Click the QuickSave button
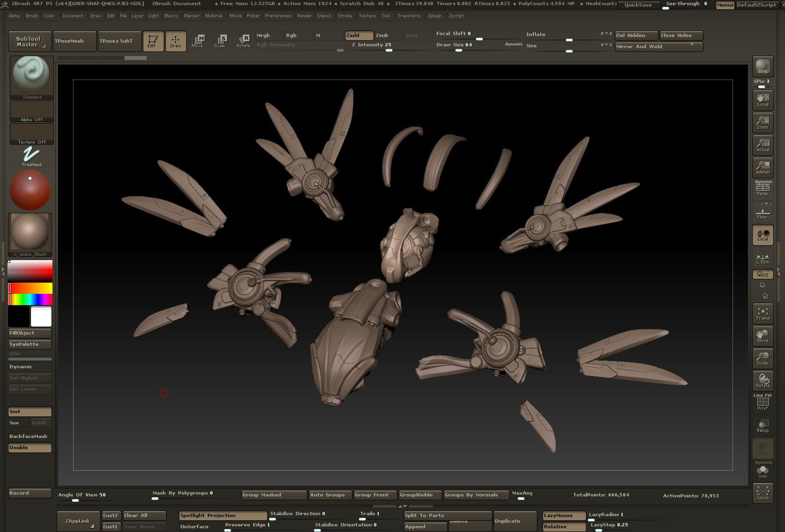 point(638,5)
